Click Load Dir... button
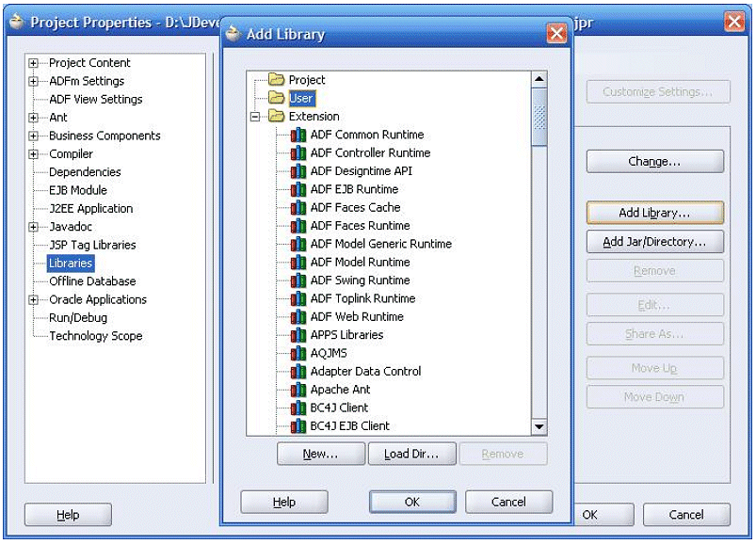This screenshot has height=544, width=756. click(x=411, y=454)
